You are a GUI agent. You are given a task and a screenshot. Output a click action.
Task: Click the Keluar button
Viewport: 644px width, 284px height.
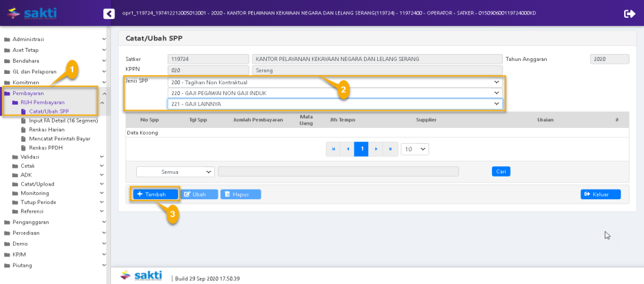click(600, 194)
